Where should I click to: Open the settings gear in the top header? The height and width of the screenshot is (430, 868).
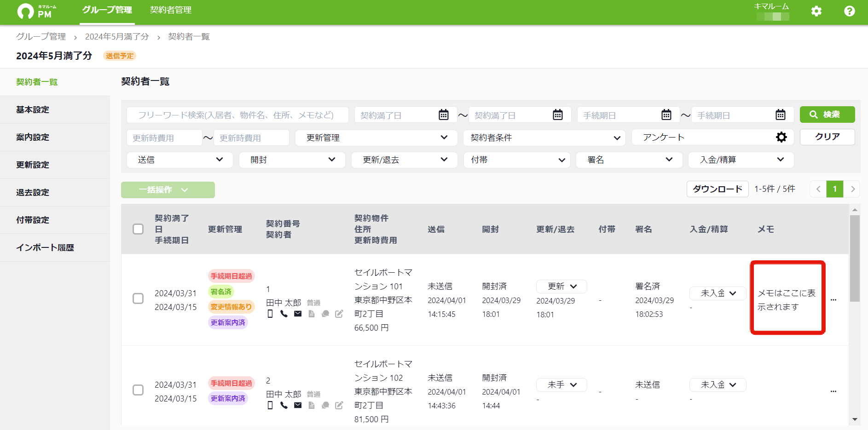816,11
